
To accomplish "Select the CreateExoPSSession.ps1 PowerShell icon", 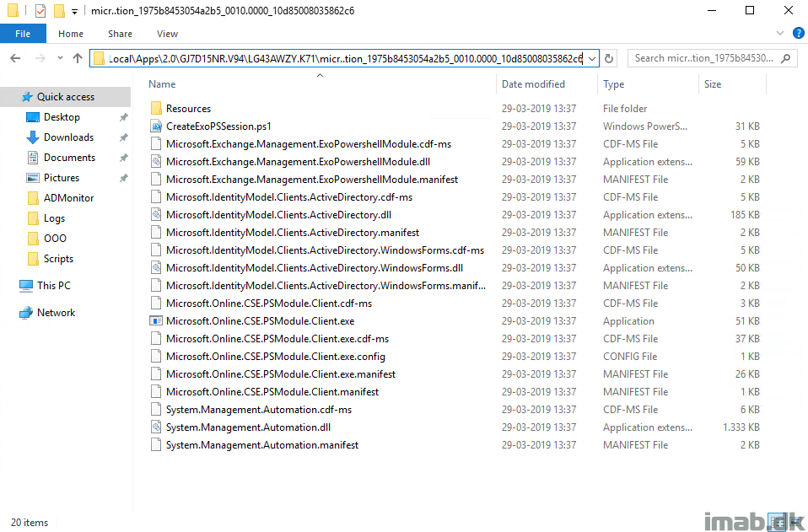I will click(156, 126).
